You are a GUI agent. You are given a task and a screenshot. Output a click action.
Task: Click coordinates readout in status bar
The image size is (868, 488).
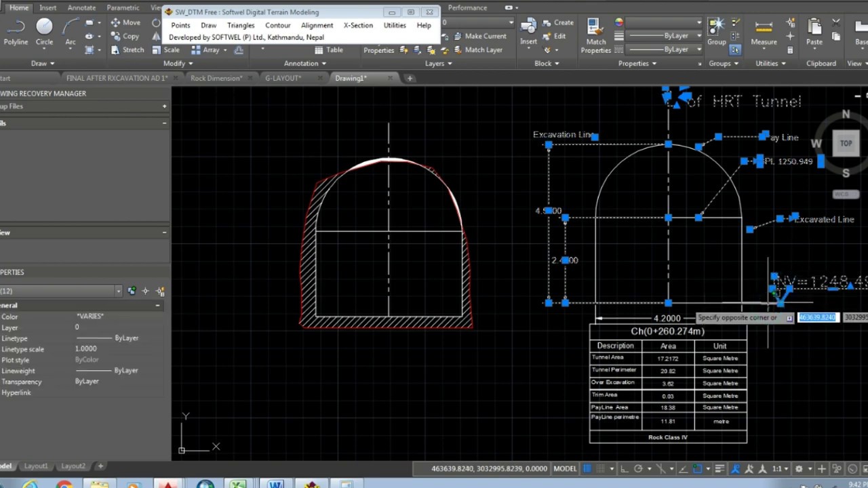489,468
